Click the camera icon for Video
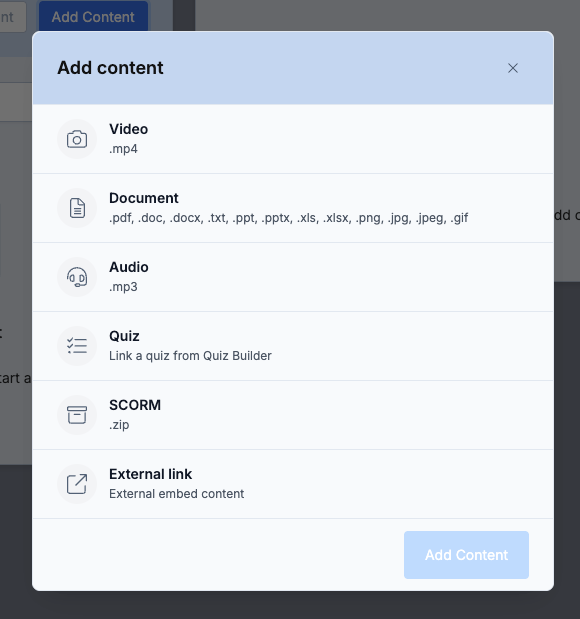This screenshot has height=619, width=580. point(77,139)
